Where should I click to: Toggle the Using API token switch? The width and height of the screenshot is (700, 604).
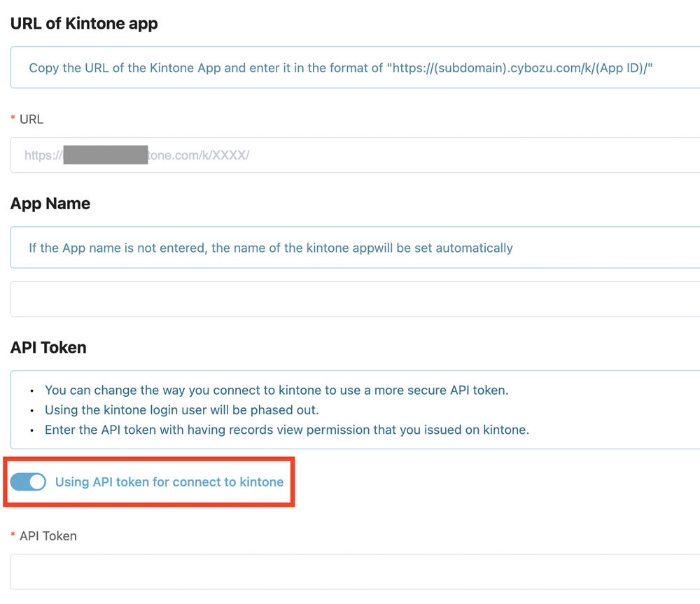coord(28,482)
